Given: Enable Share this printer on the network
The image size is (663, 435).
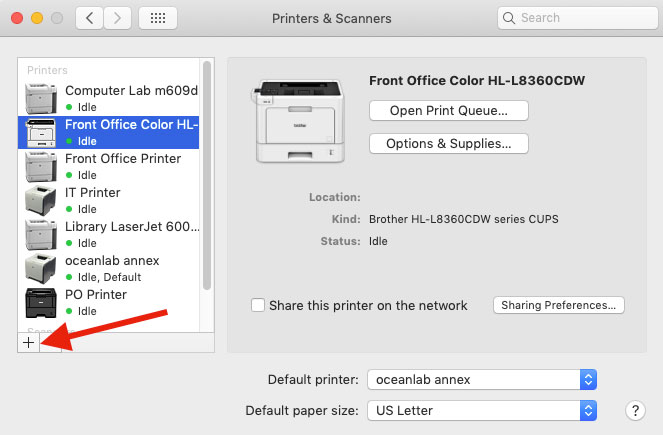Looking at the screenshot, I should point(258,305).
